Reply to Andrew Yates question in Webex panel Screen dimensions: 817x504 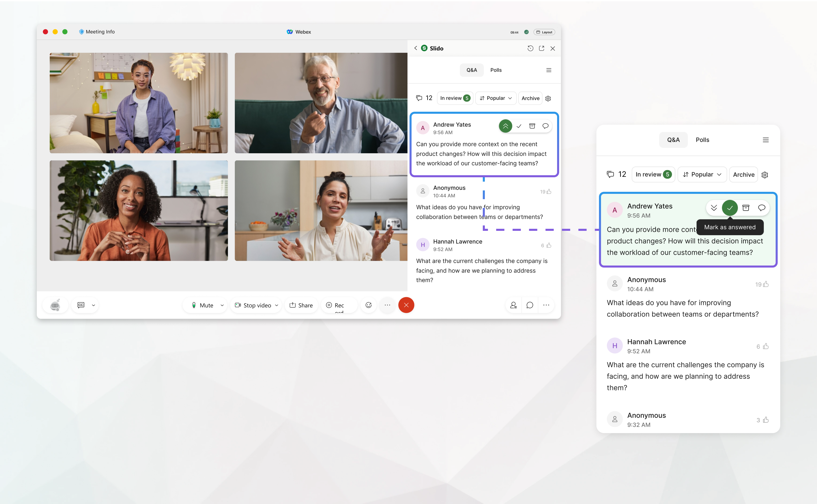click(x=545, y=126)
